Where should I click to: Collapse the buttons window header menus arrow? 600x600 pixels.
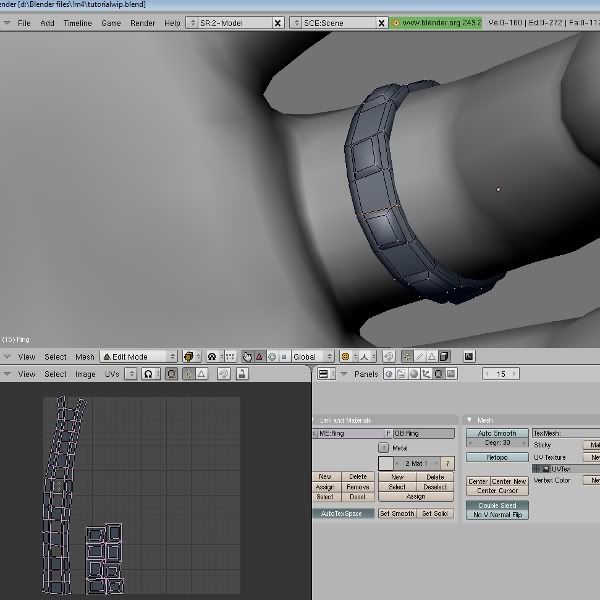coord(344,374)
